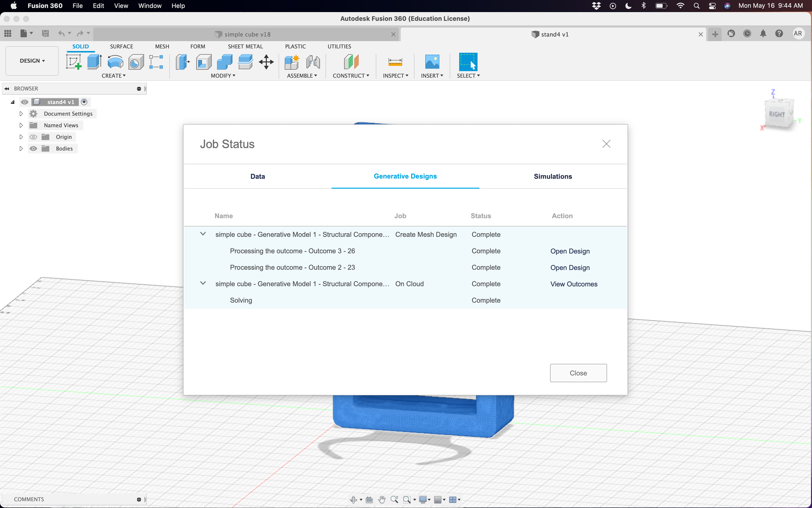Select the Measure tool icon

tap(395, 62)
